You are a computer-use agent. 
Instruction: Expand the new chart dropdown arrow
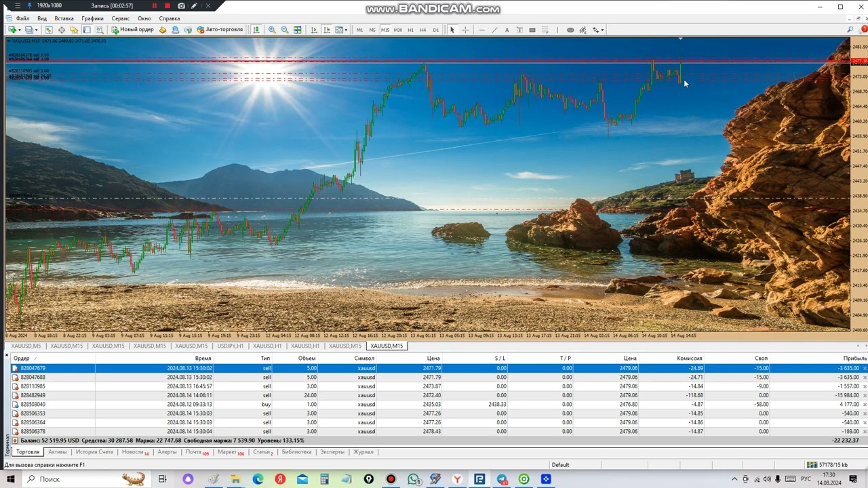[x=19, y=30]
